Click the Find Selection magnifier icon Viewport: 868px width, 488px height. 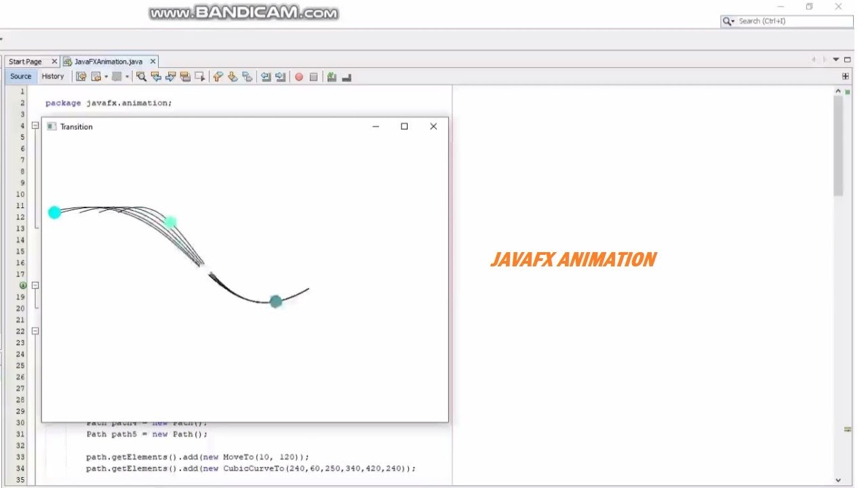coord(141,77)
